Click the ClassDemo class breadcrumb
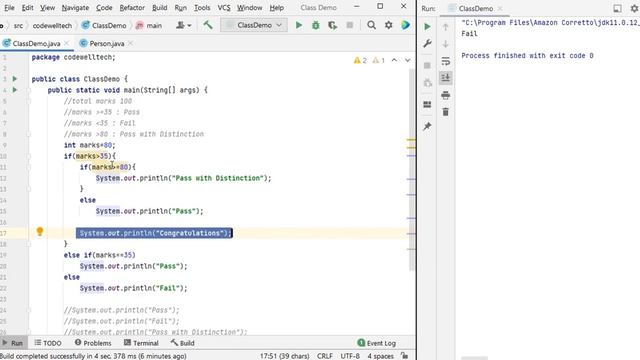The image size is (640, 360). click(x=104, y=25)
